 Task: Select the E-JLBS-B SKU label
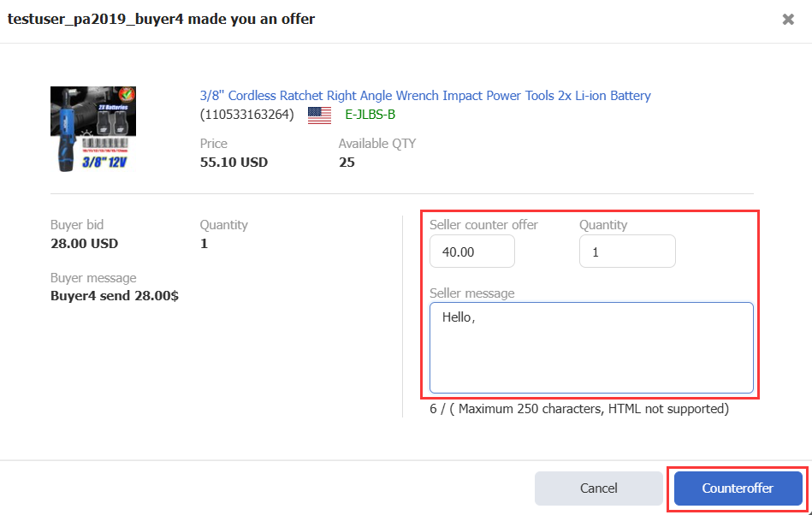coord(370,115)
